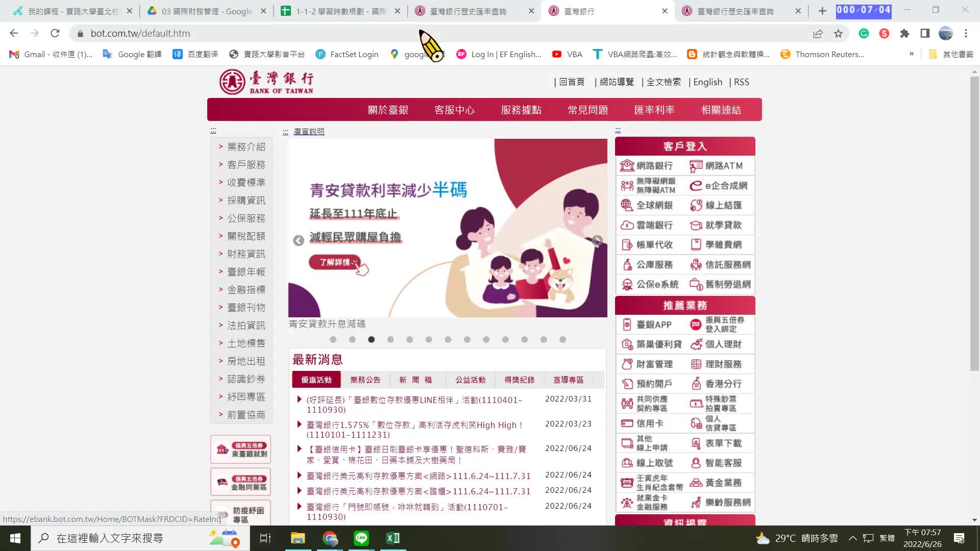Click the 預約開戶 icon

627,384
